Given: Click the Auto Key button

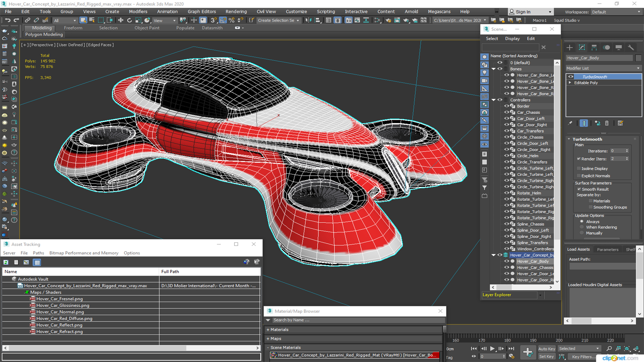Looking at the screenshot, I should (x=547, y=349).
